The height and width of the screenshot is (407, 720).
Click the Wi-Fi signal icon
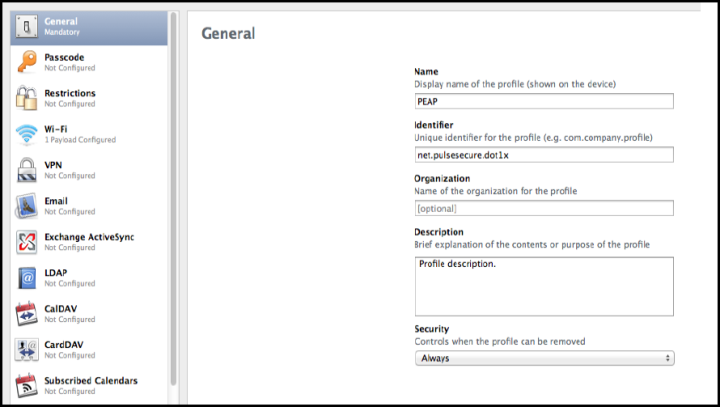click(x=27, y=134)
